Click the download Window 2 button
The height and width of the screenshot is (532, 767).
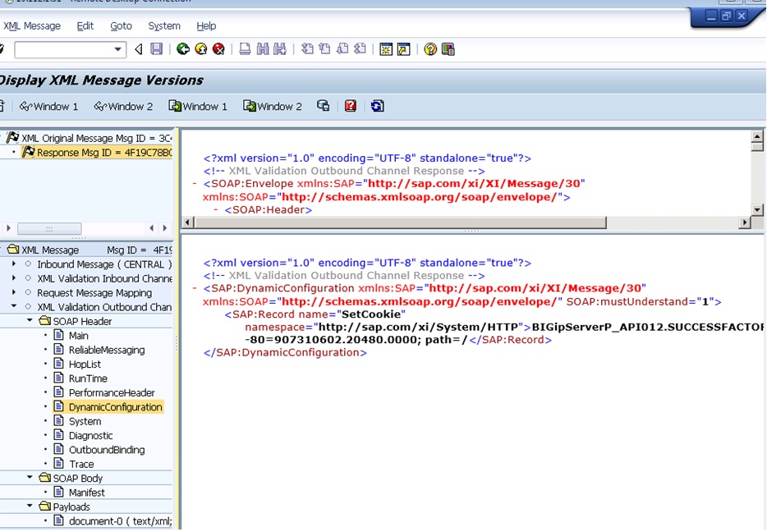[273, 106]
